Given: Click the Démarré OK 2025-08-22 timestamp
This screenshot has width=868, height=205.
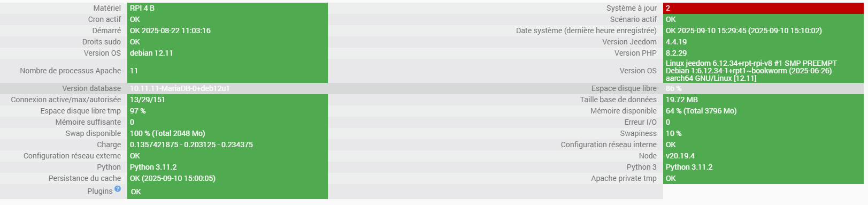Looking at the screenshot, I should (170, 31).
